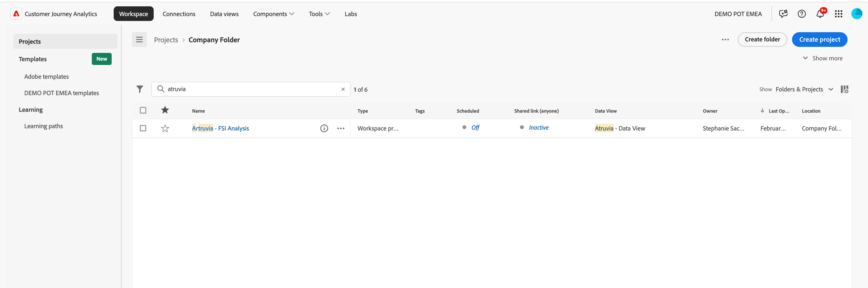This screenshot has width=868, height=288.
Task: Open the customize table columns icon
Action: [844, 89]
